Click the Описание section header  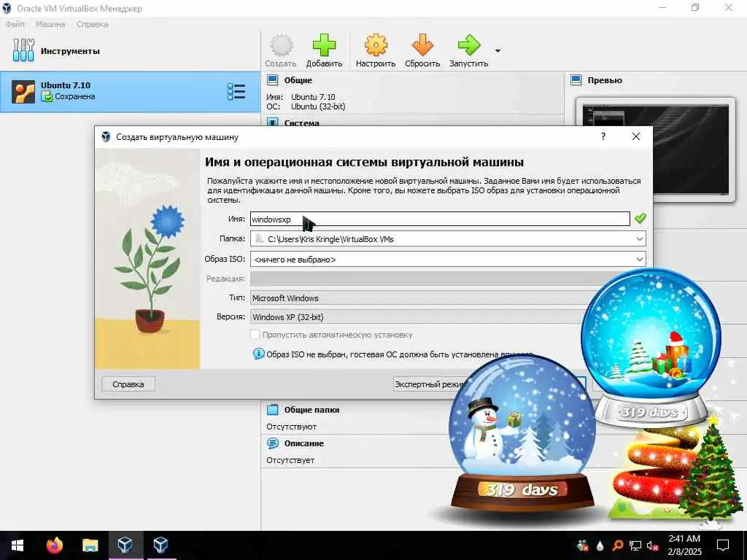[304, 443]
